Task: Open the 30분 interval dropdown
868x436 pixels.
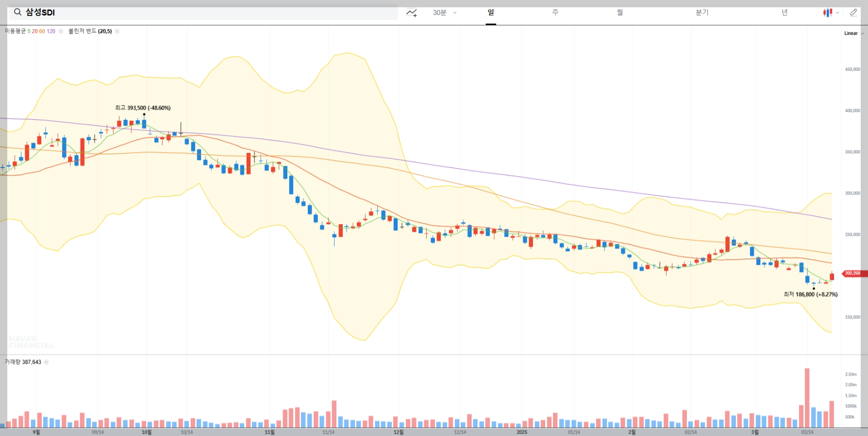Action: point(445,13)
